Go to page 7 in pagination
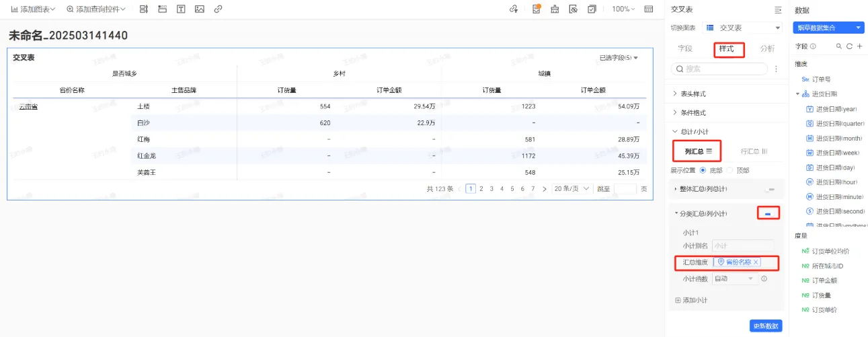The image size is (868, 337). pyautogui.click(x=532, y=189)
